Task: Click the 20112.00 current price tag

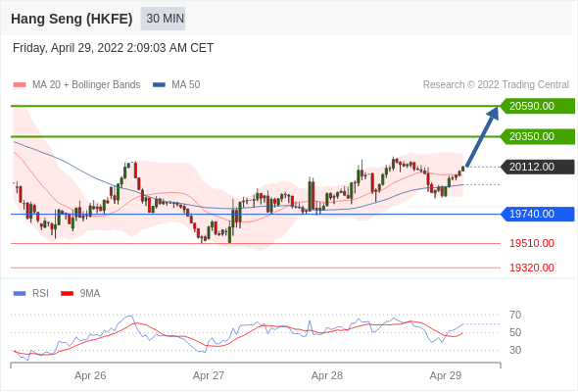Action: (538, 167)
